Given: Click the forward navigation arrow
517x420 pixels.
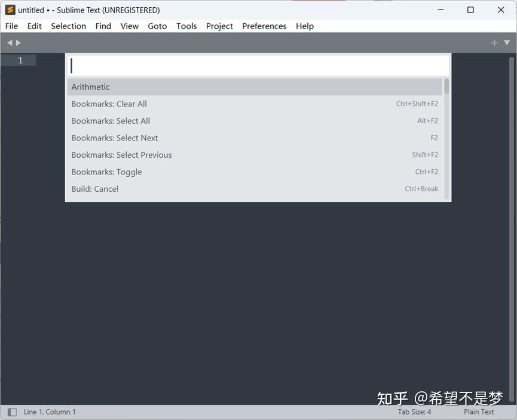Looking at the screenshot, I should pos(18,42).
